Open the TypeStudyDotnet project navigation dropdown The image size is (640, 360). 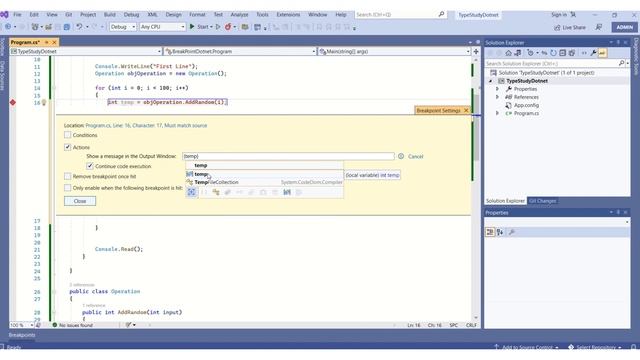click(86, 51)
